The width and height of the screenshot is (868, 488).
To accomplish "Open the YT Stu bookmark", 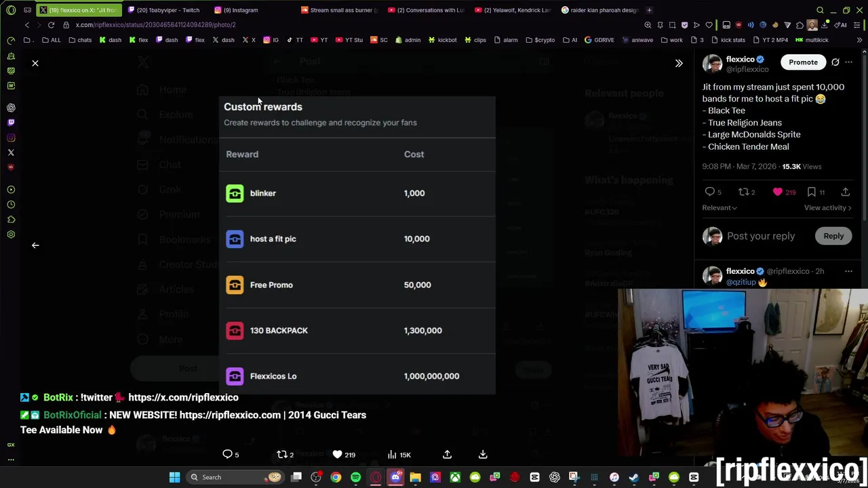I will click(349, 40).
